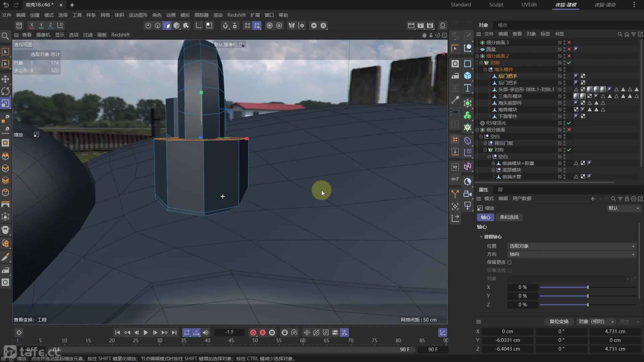Select the 炮筒模块 object row
Viewport: 644px width, 362px height.
(x=507, y=110)
